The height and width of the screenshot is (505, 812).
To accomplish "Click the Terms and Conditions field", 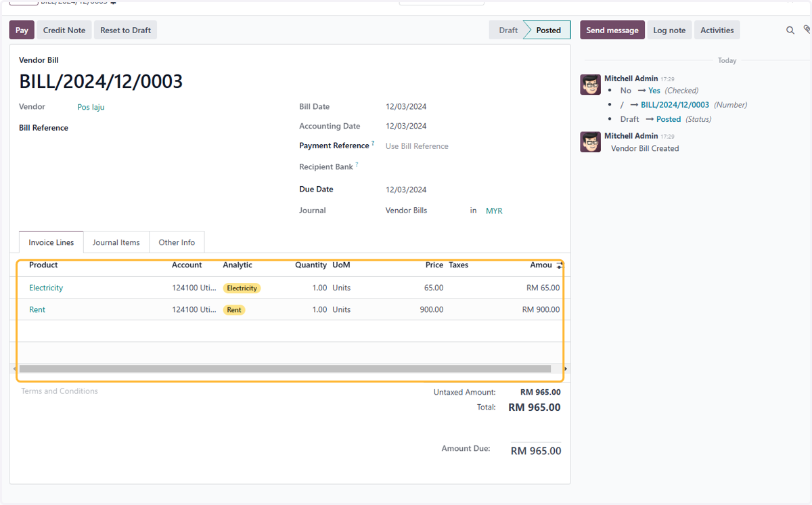I will [x=60, y=391].
